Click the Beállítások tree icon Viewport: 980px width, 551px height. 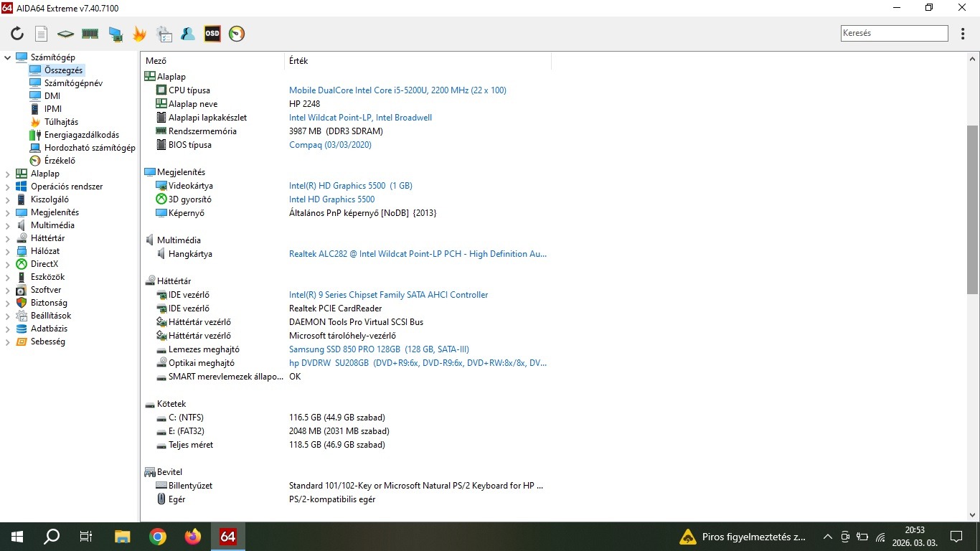[x=22, y=316]
